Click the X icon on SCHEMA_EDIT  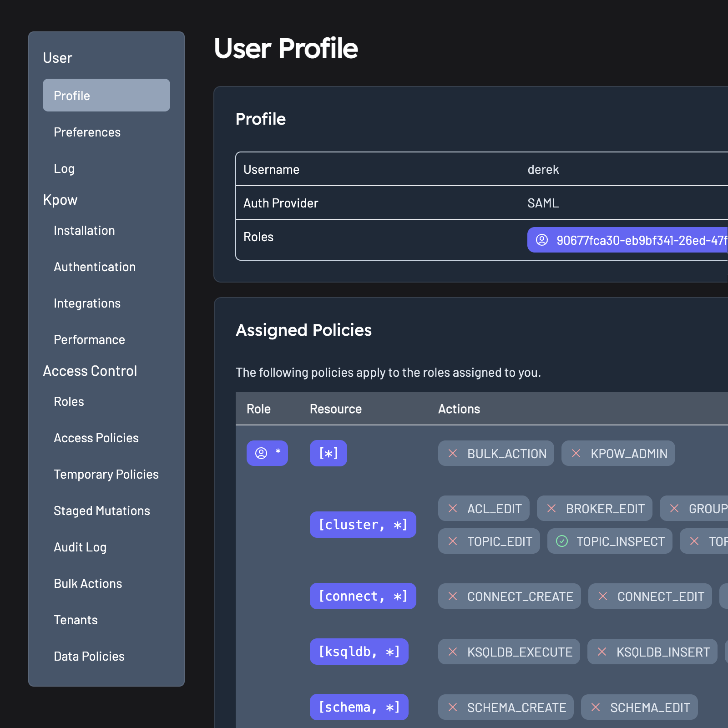point(596,707)
